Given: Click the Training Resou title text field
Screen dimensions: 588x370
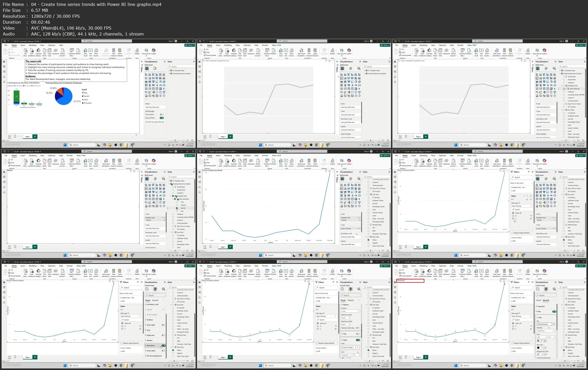Looking at the screenshot, I should click(x=544, y=324).
